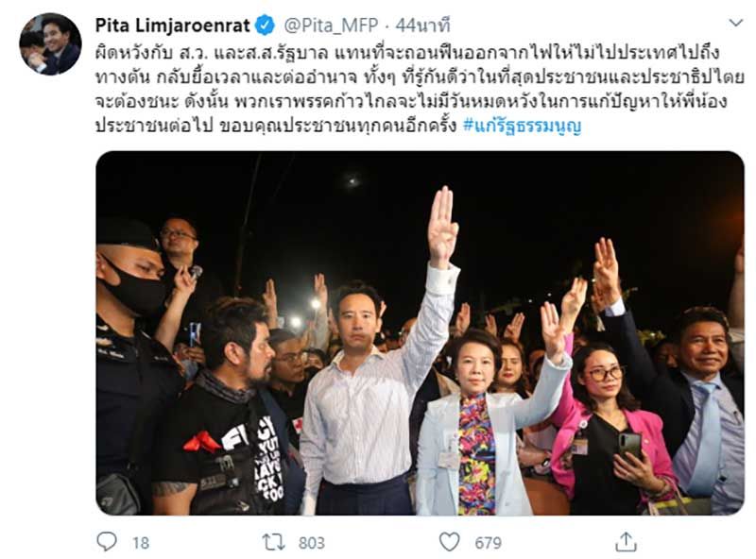Click the 44 minutes timestamp
Image resolution: width=756 pixels, height=559 pixels.
point(422,25)
